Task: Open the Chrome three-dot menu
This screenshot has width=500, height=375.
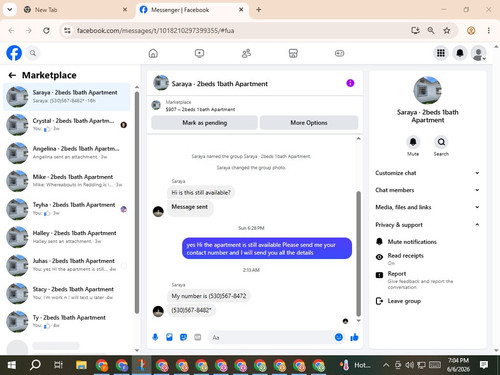Action: coord(489,31)
